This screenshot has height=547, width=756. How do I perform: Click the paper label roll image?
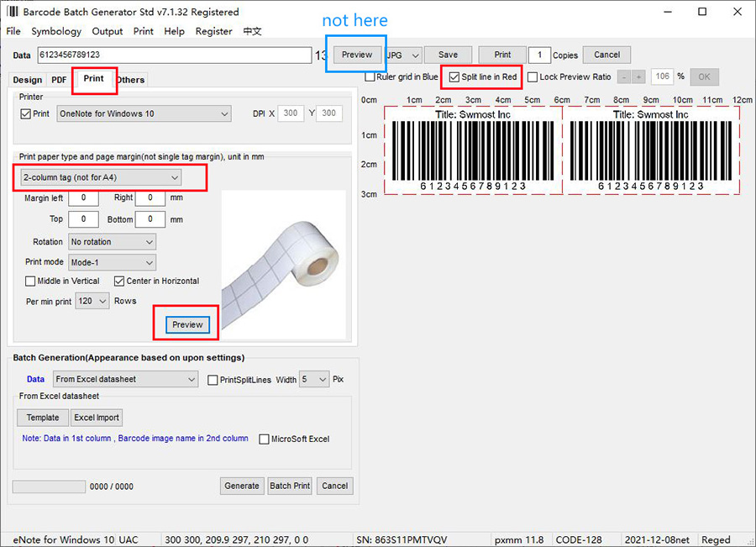(284, 265)
